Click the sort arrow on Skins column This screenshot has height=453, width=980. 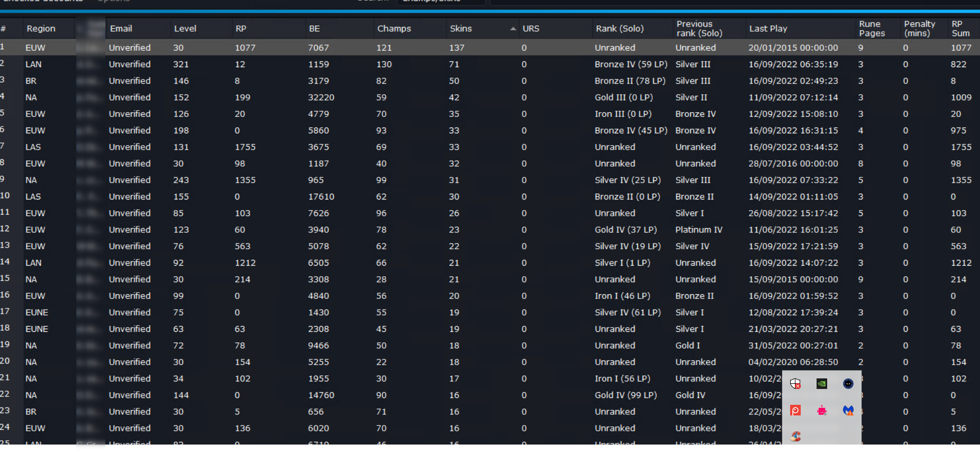tap(513, 29)
